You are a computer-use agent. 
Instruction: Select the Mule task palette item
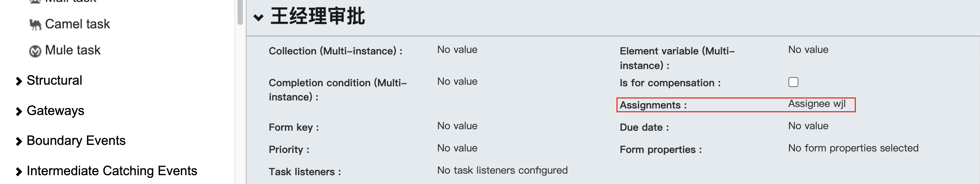pyautogui.click(x=72, y=50)
